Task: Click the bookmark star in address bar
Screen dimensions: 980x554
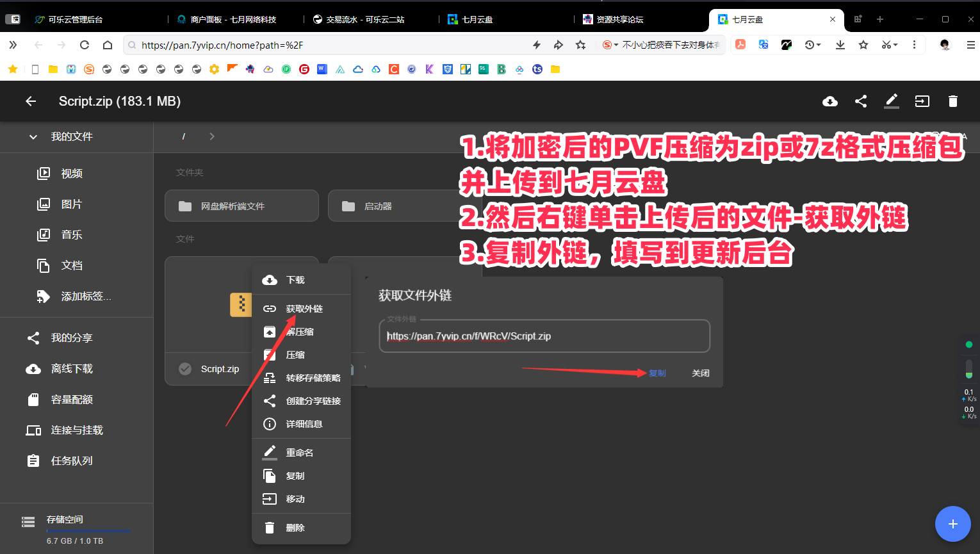Action: (580, 45)
